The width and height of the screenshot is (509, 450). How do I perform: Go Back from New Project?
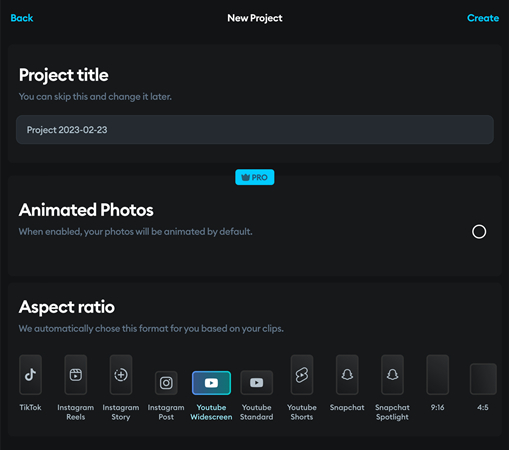click(22, 18)
